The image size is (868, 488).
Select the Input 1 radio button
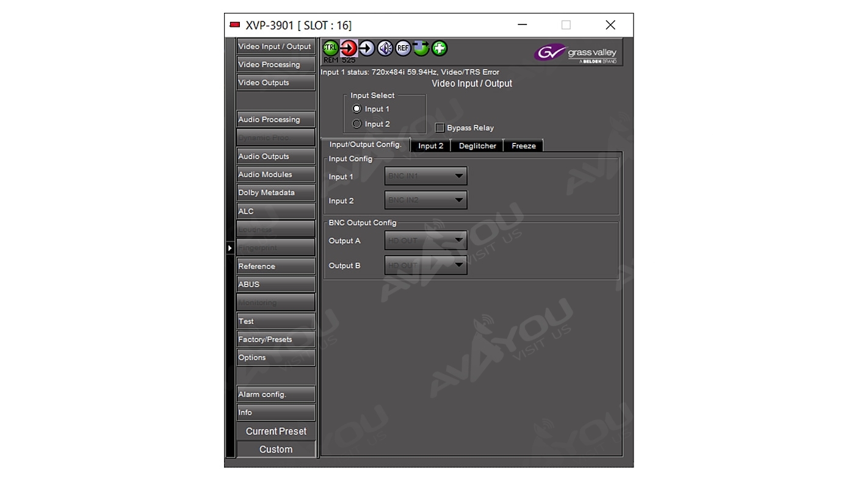point(357,109)
